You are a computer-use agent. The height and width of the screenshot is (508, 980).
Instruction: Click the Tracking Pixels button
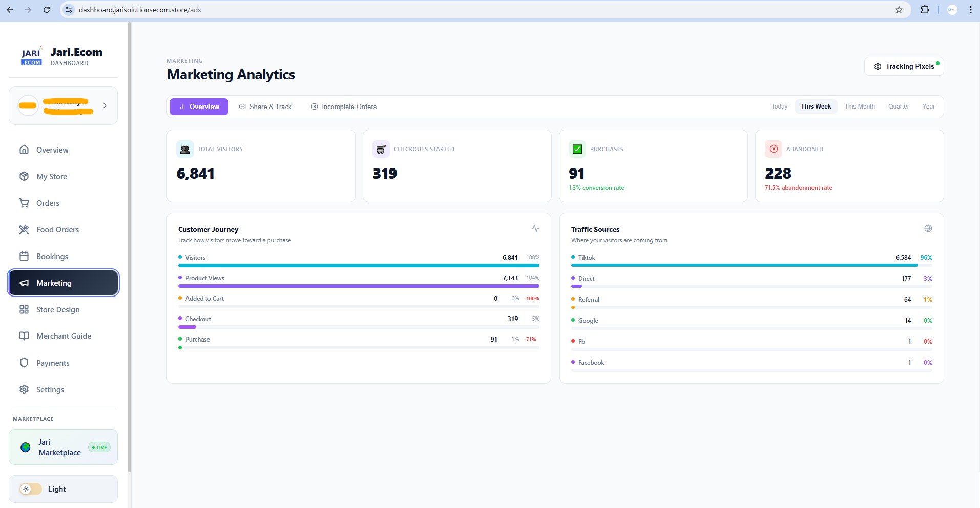pos(904,66)
